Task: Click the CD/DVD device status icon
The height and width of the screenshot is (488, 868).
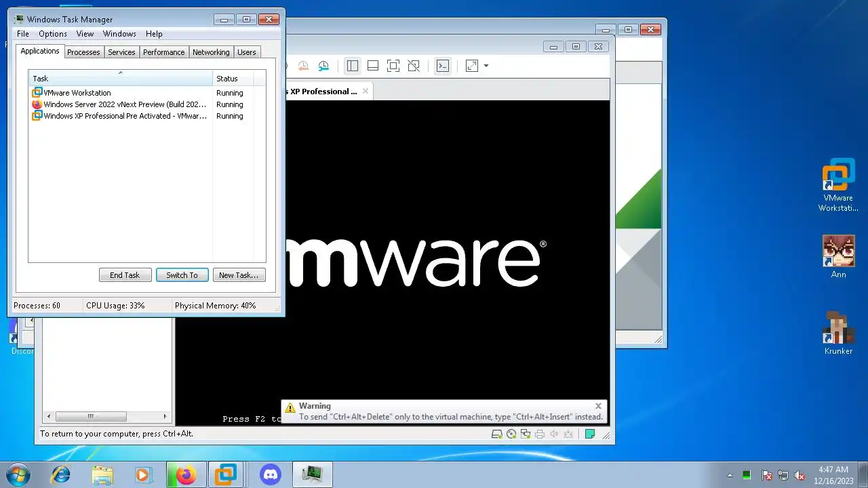Action: pyautogui.click(x=511, y=434)
